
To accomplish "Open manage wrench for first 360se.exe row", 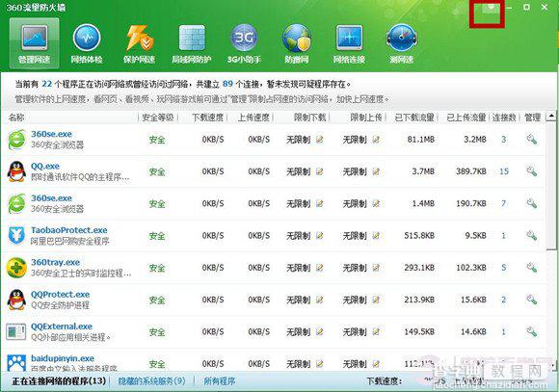I will pos(532,140).
